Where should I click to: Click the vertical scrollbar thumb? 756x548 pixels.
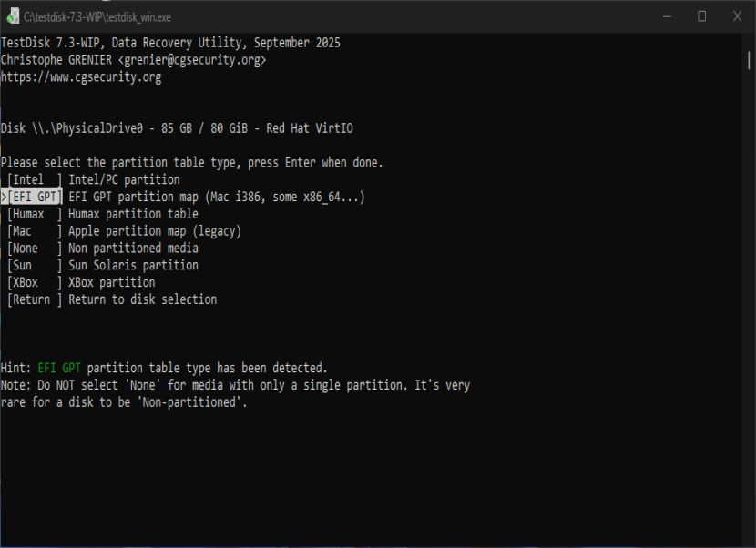749,61
